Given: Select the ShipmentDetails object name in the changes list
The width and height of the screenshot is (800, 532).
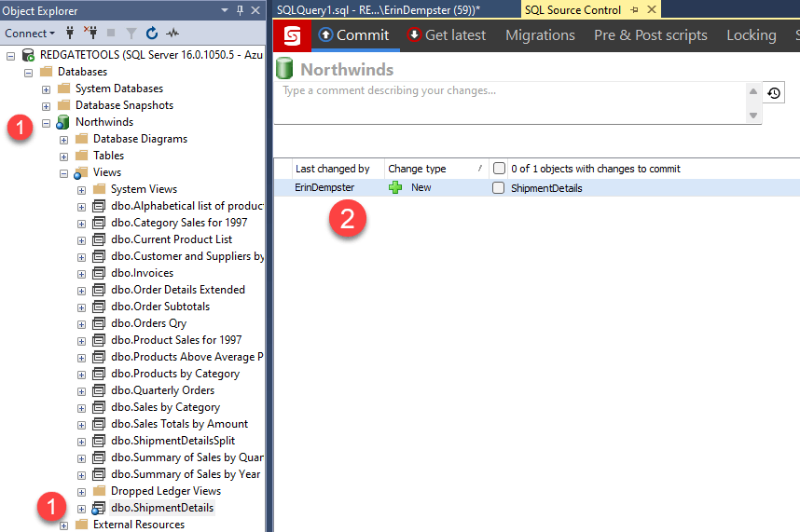Looking at the screenshot, I should 546,188.
